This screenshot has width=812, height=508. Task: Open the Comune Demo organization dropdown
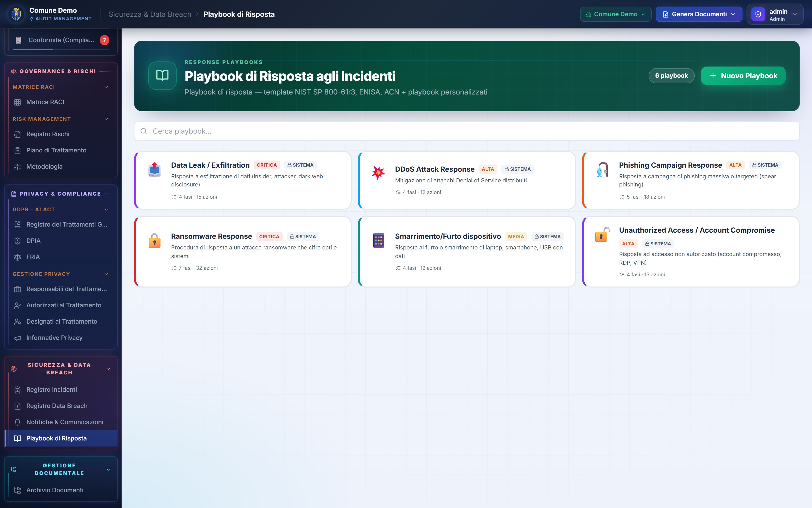pyautogui.click(x=616, y=14)
